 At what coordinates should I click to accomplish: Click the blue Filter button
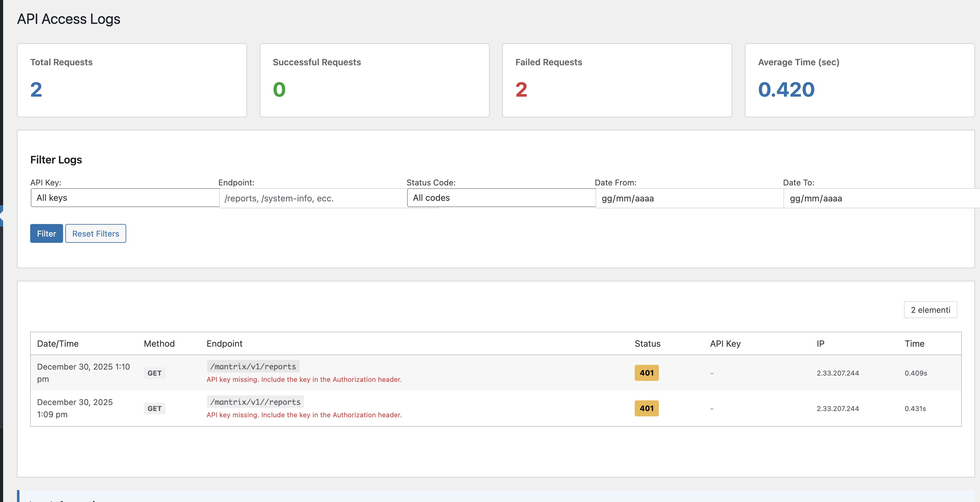[46, 233]
